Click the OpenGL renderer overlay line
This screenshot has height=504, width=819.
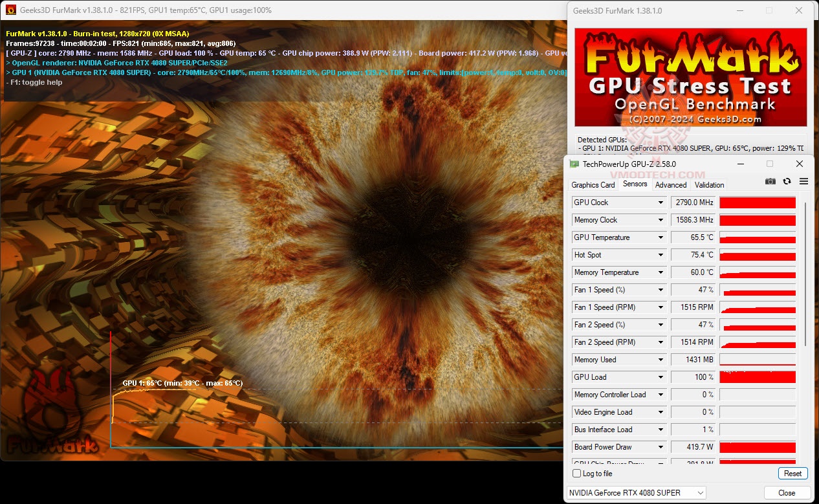coord(116,63)
